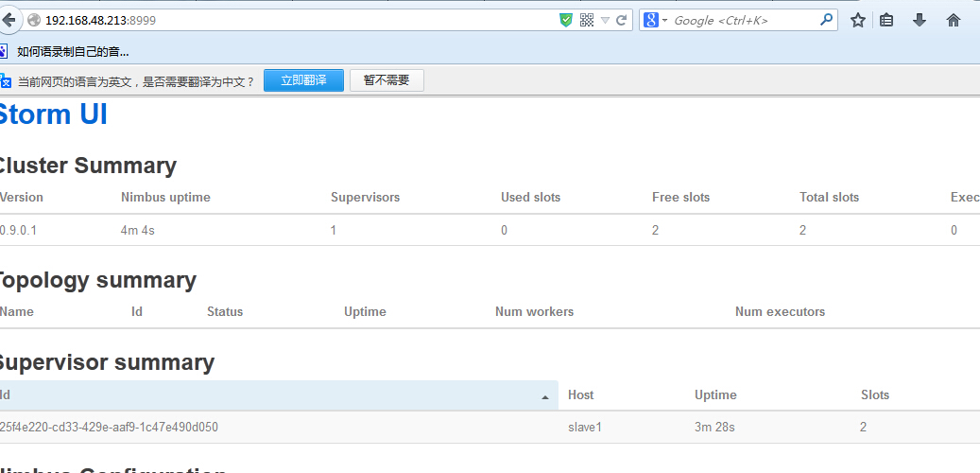
Task: Click the Supervisor summary heading
Action: pyautogui.click(x=107, y=363)
